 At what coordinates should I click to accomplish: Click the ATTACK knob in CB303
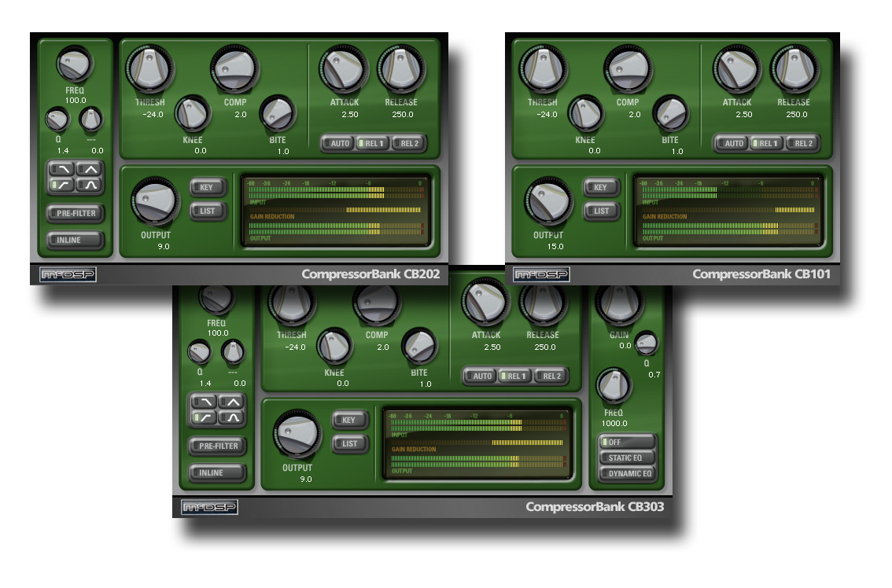pyautogui.click(x=485, y=302)
